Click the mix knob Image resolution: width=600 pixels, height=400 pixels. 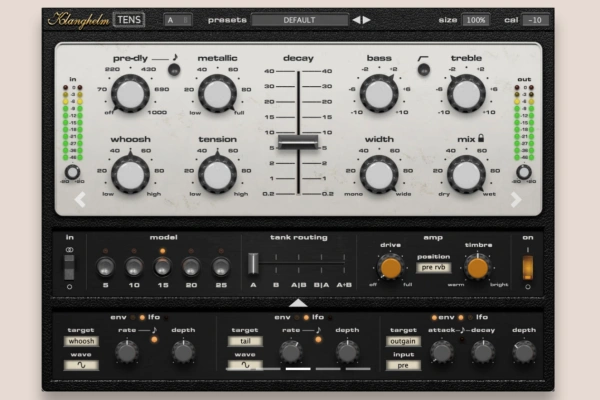[466, 175]
